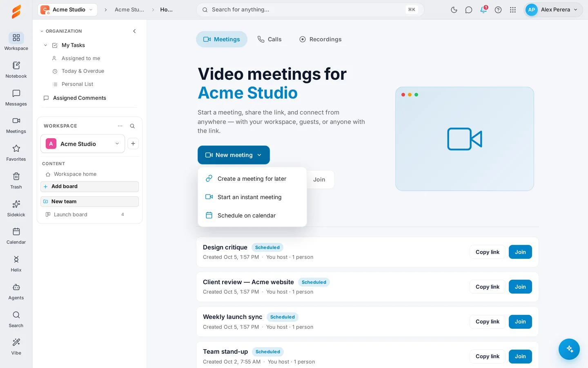Switch to the Calls tab

pyautogui.click(x=269, y=39)
